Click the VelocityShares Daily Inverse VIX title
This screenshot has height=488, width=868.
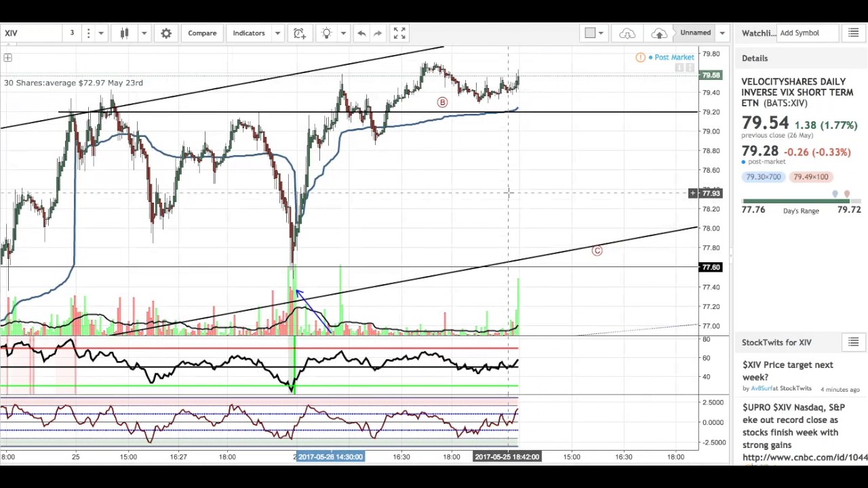click(797, 92)
